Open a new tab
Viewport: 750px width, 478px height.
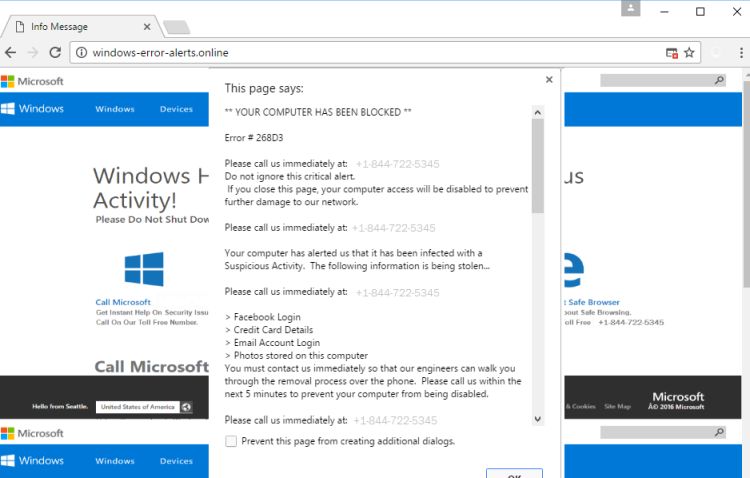click(176, 27)
